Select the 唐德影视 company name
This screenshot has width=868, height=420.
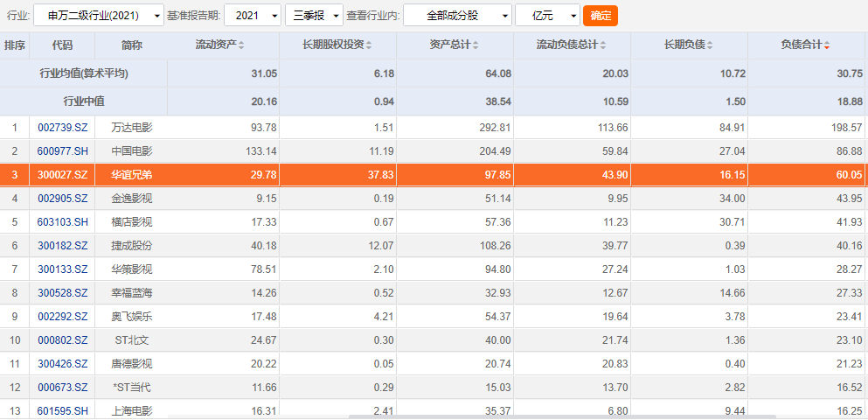[x=132, y=364]
